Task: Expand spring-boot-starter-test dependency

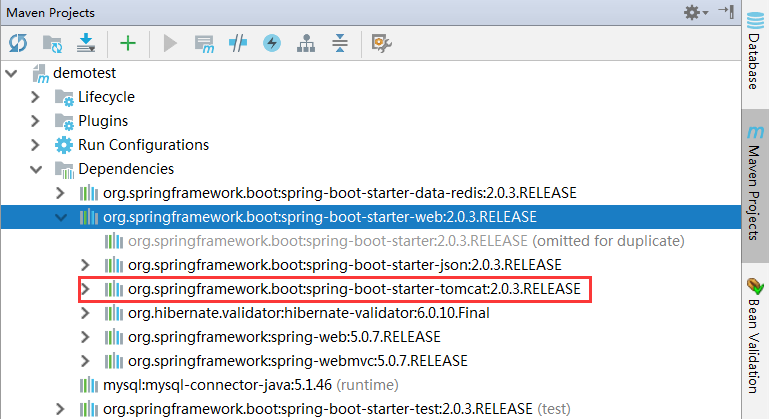Action: point(60,409)
